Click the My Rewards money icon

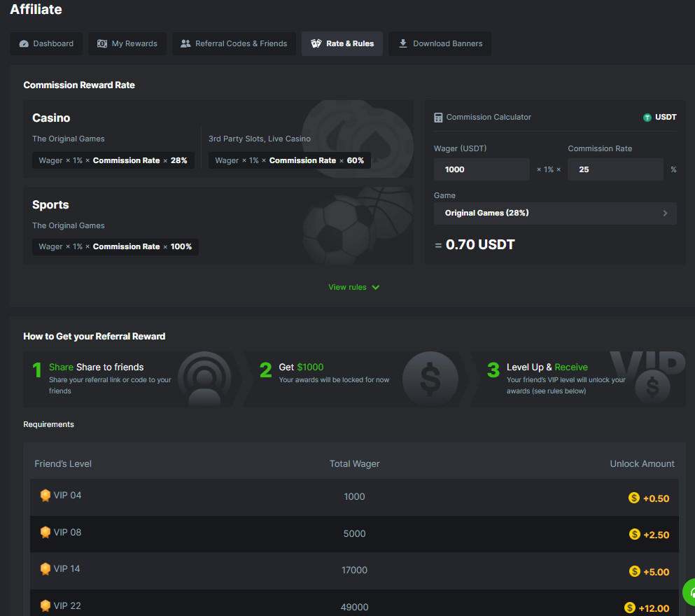(x=102, y=43)
